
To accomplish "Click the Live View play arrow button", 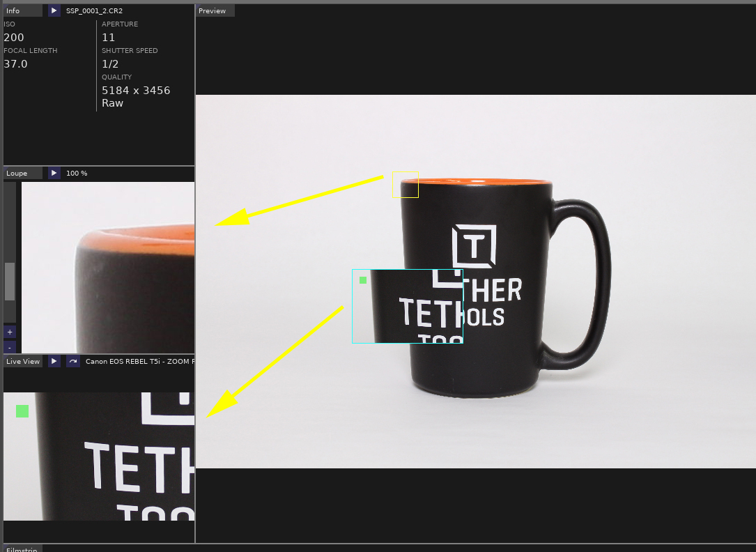I will (x=54, y=361).
